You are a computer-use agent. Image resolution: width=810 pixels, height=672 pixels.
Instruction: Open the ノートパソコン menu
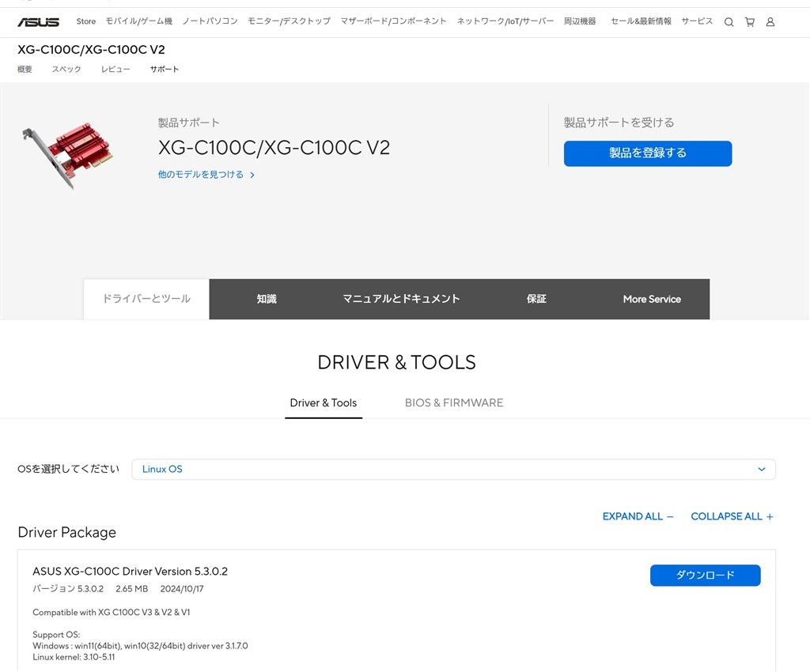click(210, 21)
